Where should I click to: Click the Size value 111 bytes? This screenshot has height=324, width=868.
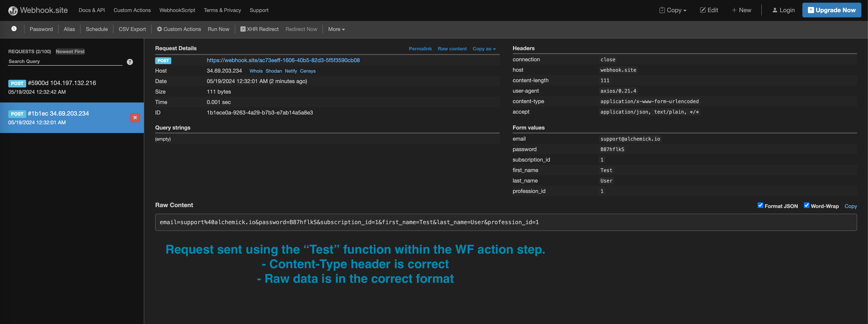point(219,92)
